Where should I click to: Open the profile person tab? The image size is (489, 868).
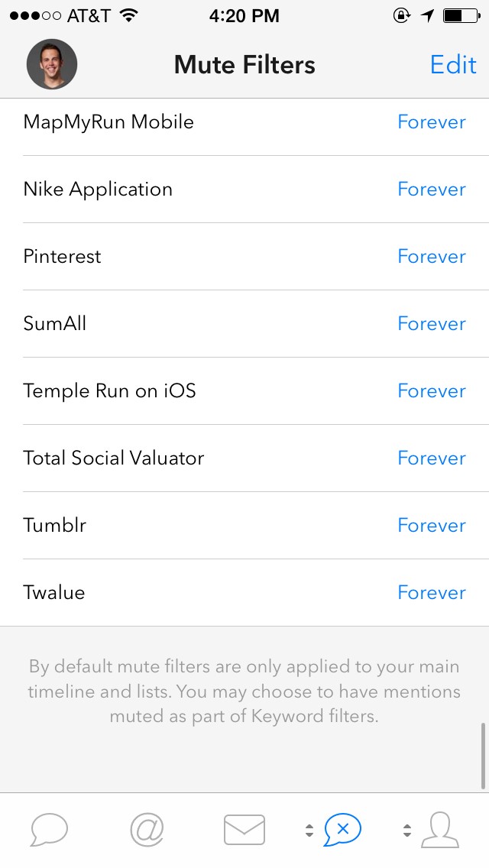click(440, 830)
